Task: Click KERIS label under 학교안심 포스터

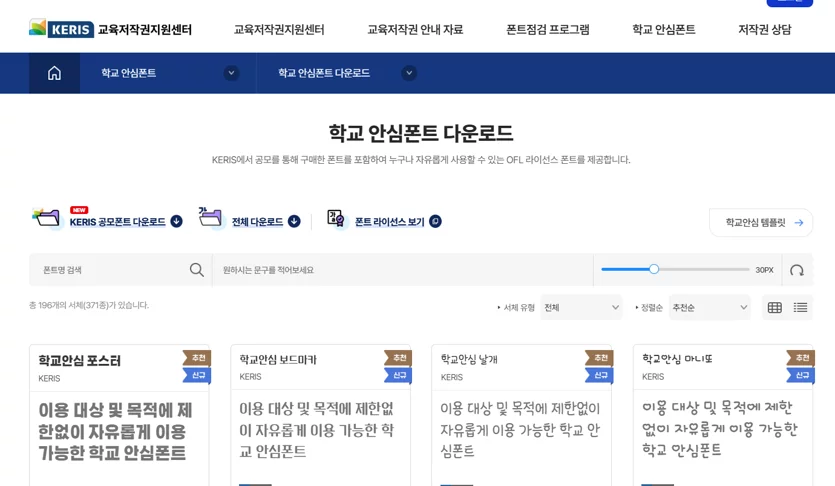Action: 49,378
